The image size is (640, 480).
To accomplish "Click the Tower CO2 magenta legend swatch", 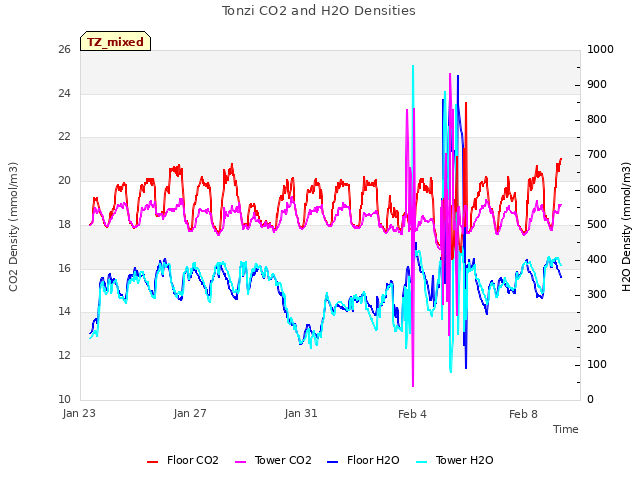I will (241, 462).
